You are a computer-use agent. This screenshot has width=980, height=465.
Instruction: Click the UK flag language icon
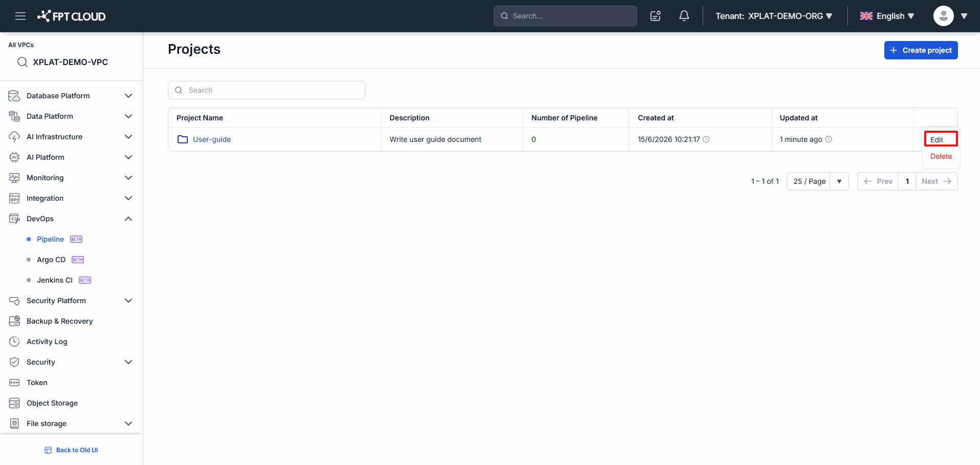coord(866,16)
